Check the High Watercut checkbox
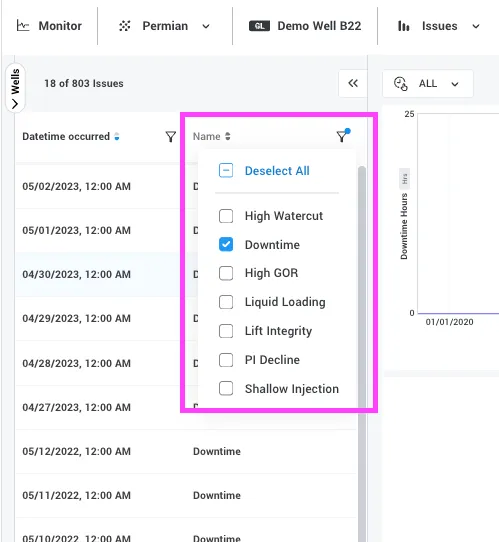 click(226, 216)
